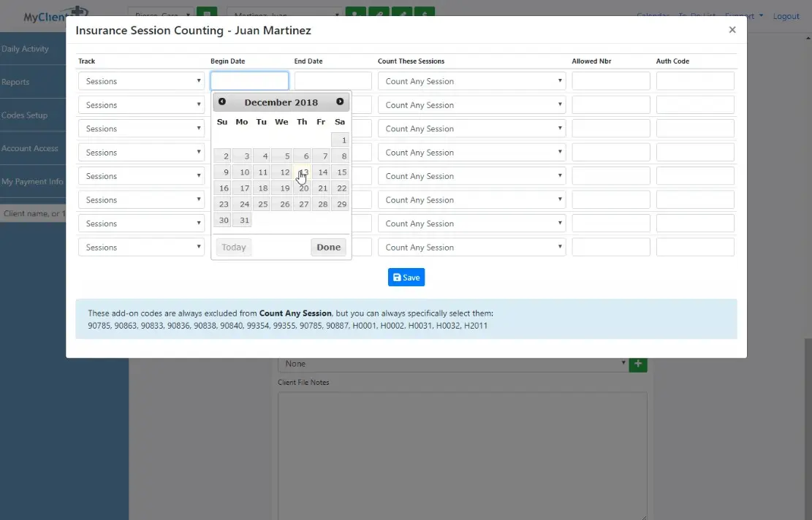The width and height of the screenshot is (812, 520).
Task: Click the Save button
Action: (406, 277)
